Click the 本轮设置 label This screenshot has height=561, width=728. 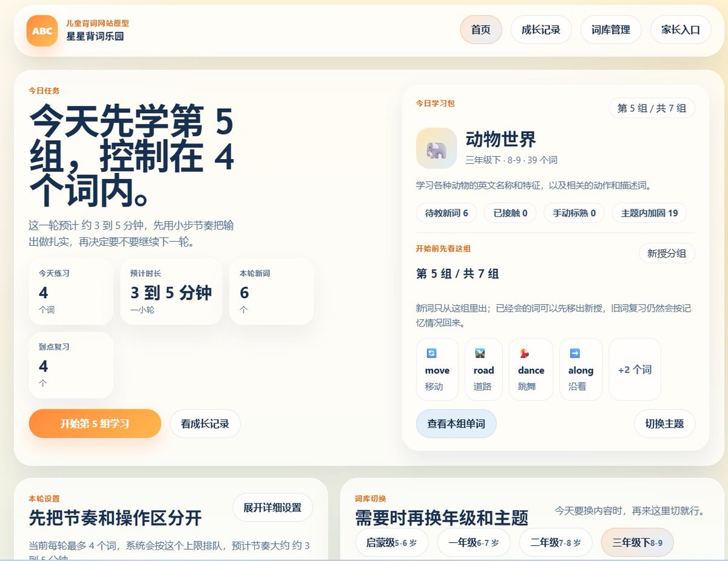click(44, 498)
